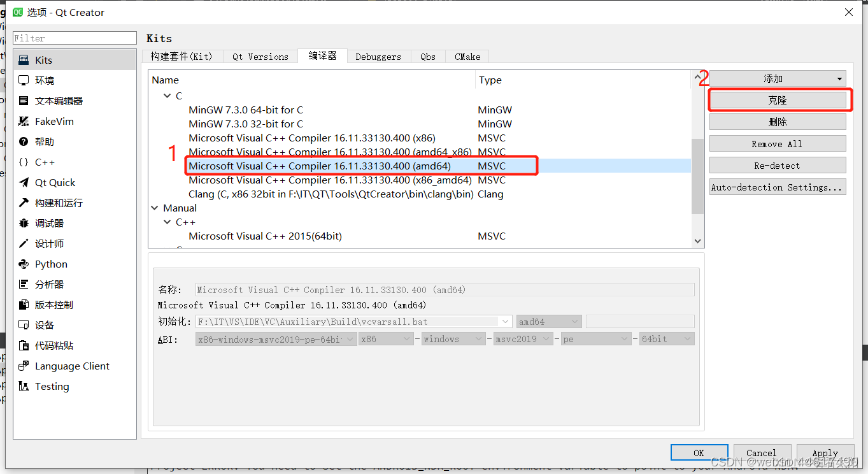The width and height of the screenshot is (868, 474).
Task: Open the 版本控制 category icon
Action: point(24,305)
